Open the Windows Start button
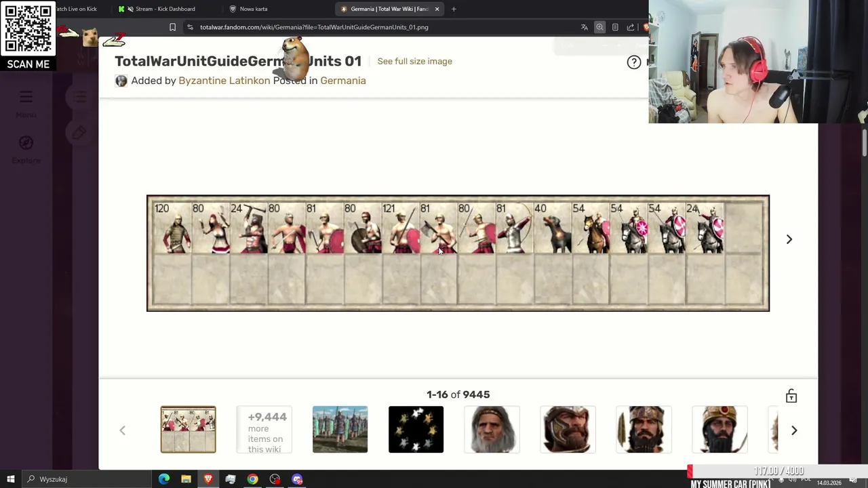 tap(10, 479)
